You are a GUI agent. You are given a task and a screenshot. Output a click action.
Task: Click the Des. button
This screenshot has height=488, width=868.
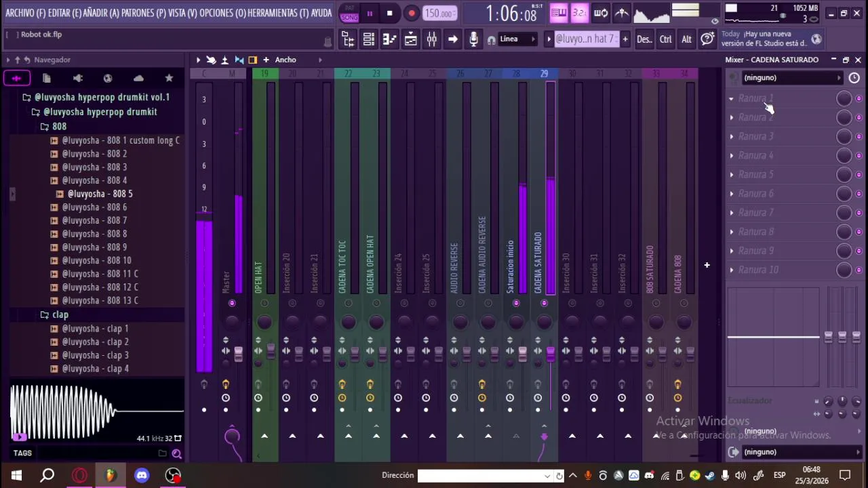(x=644, y=39)
